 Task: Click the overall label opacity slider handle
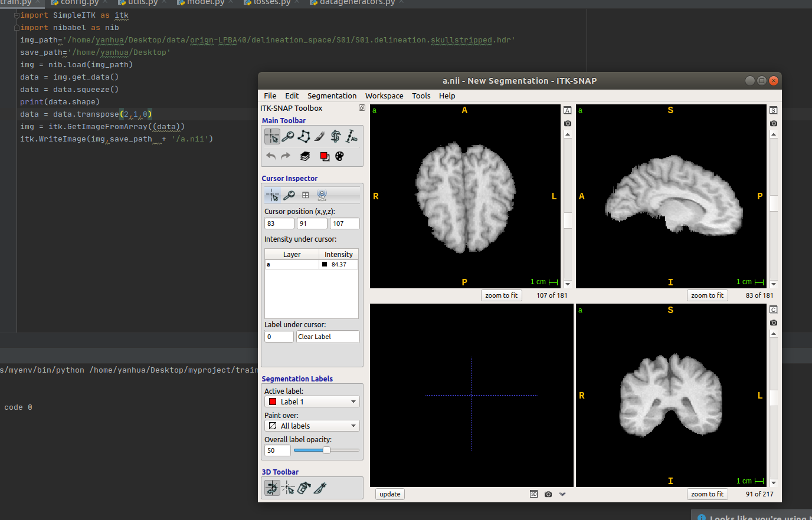(x=326, y=450)
